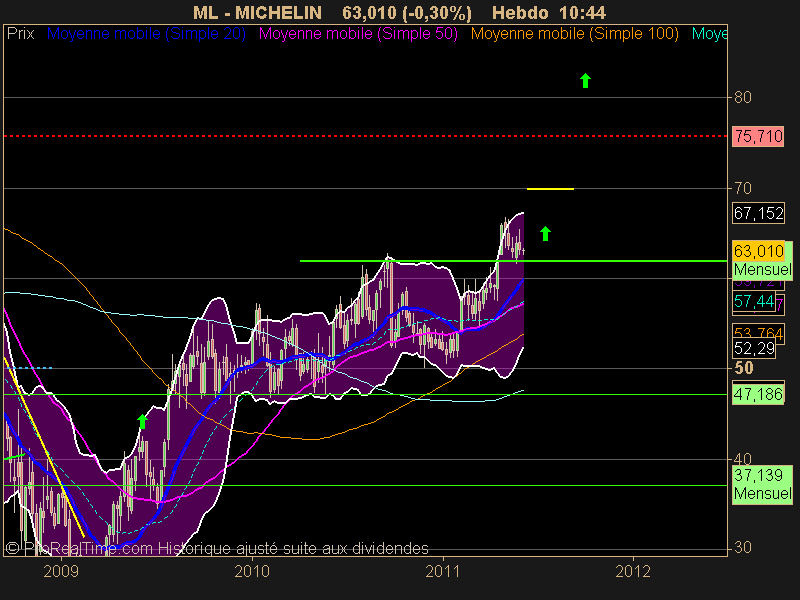Screen dimensions: 800x600
Task: Select the green arrow above the 80 level
Action: click(585, 81)
